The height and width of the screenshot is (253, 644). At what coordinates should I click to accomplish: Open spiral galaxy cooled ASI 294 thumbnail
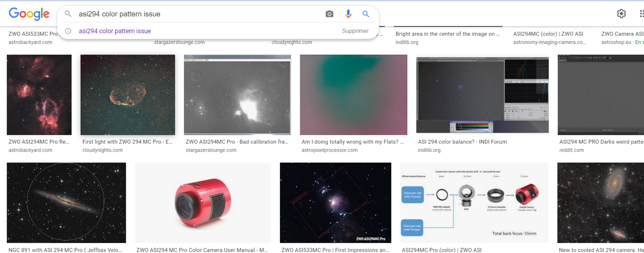[x=601, y=203]
